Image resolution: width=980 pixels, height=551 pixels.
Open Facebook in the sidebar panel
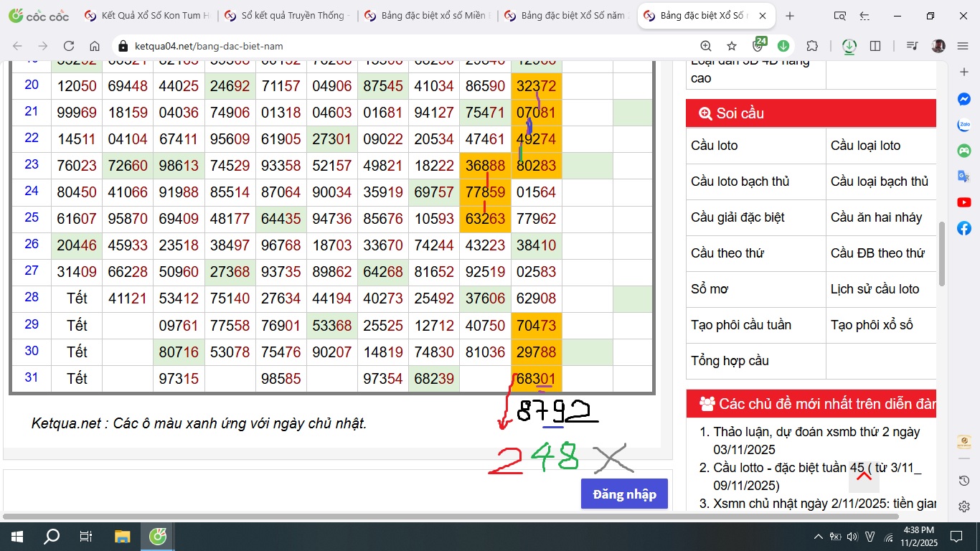point(964,229)
